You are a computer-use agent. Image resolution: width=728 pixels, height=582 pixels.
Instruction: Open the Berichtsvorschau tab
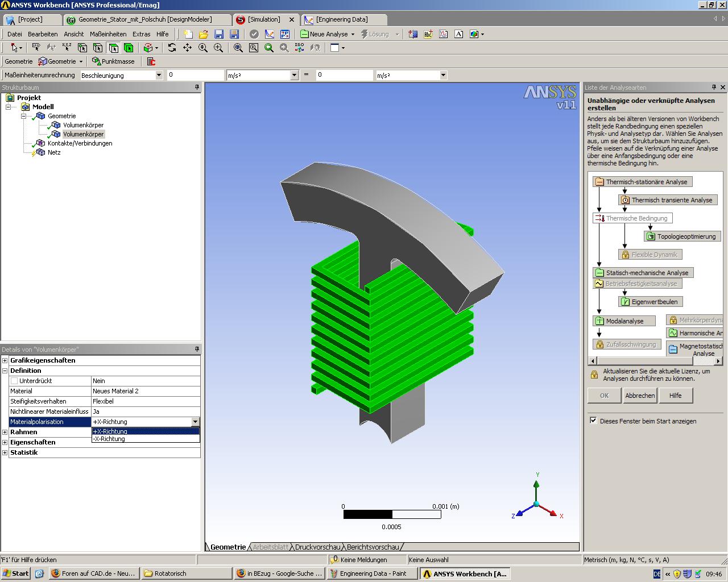pos(373,547)
